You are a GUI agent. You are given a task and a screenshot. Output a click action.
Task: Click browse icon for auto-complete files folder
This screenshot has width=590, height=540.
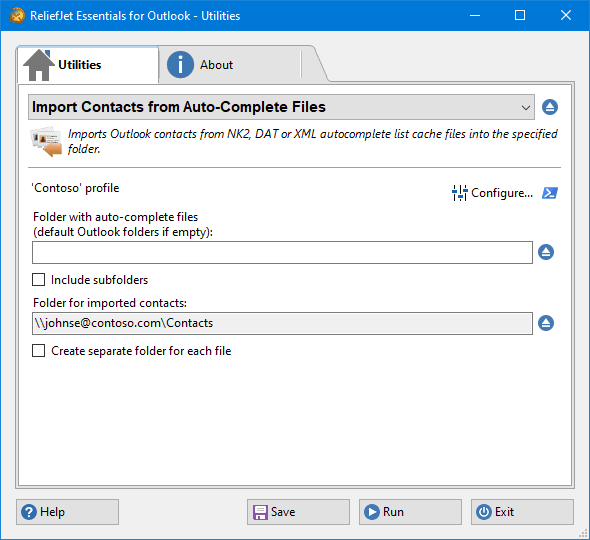pyautogui.click(x=546, y=252)
